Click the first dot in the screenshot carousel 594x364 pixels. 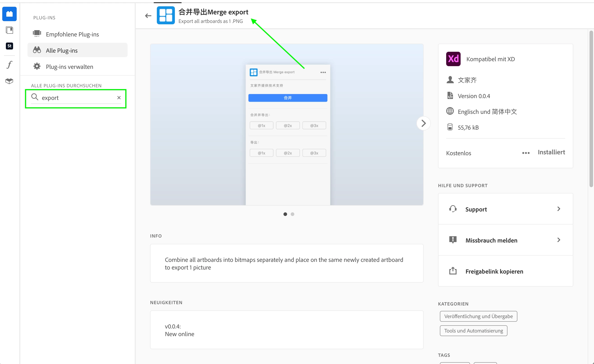tap(285, 214)
